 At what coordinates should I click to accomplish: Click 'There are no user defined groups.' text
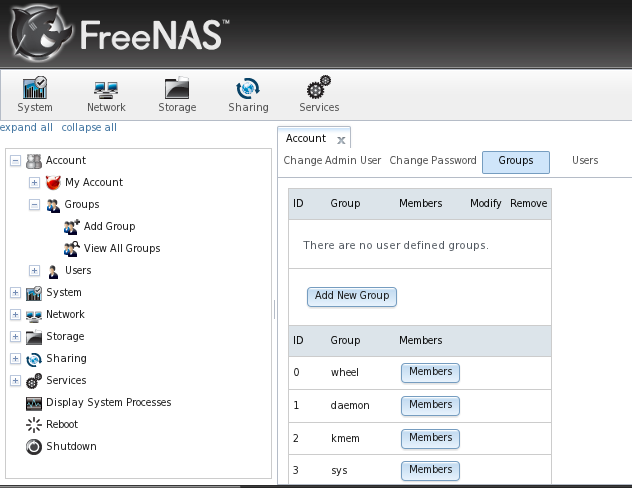click(396, 245)
